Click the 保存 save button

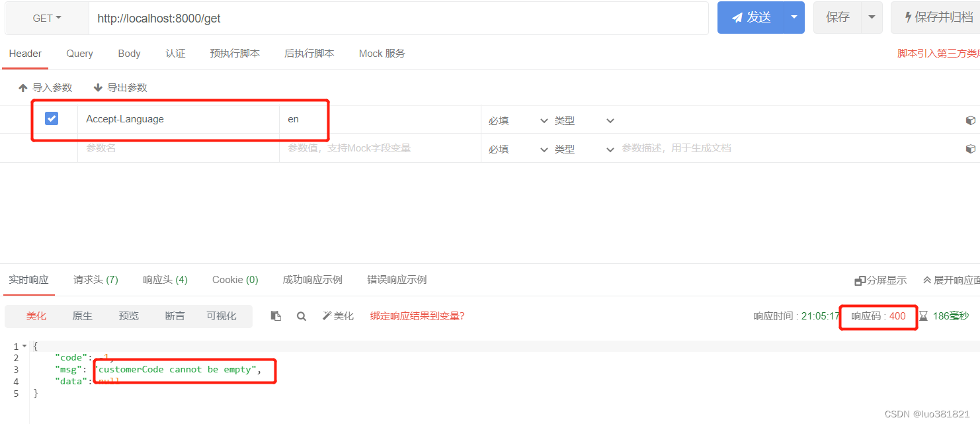(x=837, y=18)
